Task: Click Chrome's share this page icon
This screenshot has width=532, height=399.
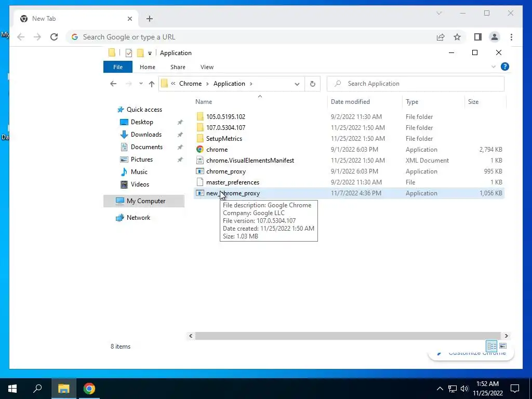Action: pyautogui.click(x=441, y=37)
